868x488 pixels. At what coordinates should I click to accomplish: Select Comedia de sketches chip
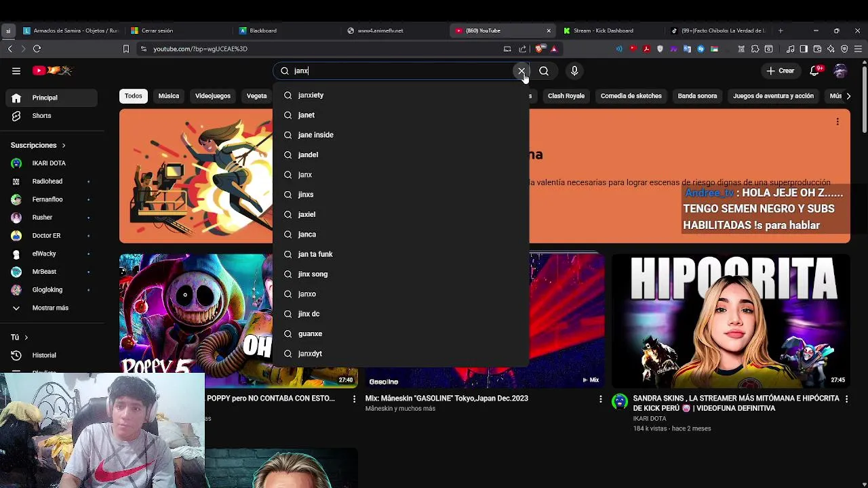631,96
